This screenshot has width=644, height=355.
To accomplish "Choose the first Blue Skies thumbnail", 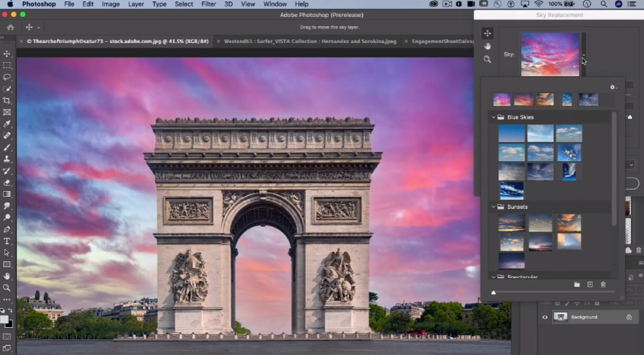I will pyautogui.click(x=512, y=133).
